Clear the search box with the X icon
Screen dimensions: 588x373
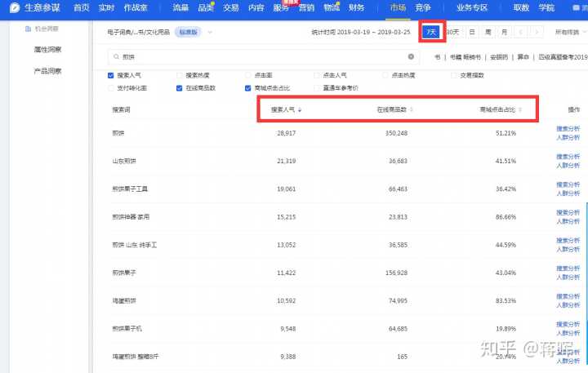[x=411, y=57]
